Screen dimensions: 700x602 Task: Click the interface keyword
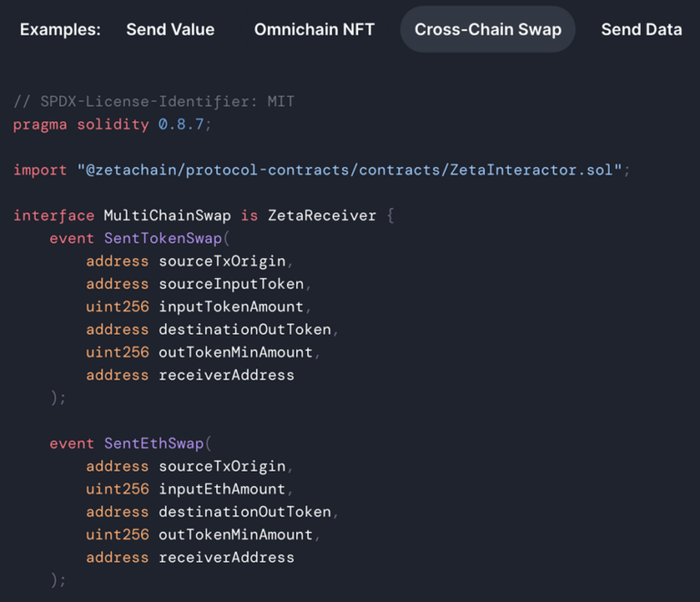tap(54, 215)
